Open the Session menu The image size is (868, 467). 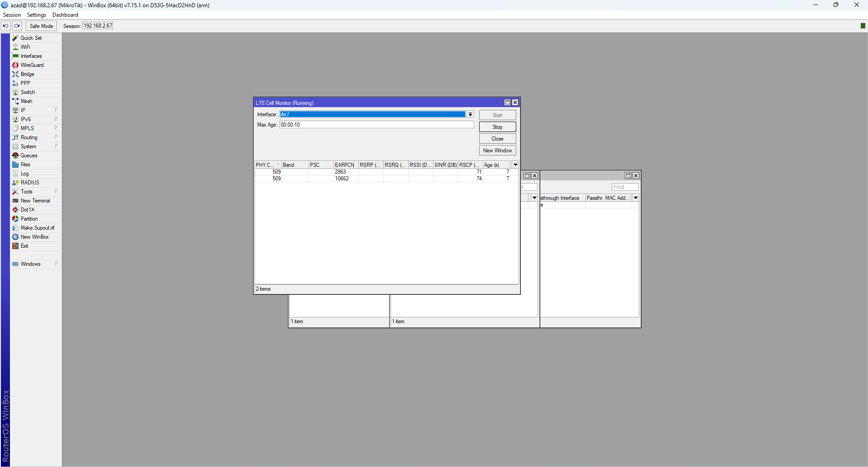[12, 15]
